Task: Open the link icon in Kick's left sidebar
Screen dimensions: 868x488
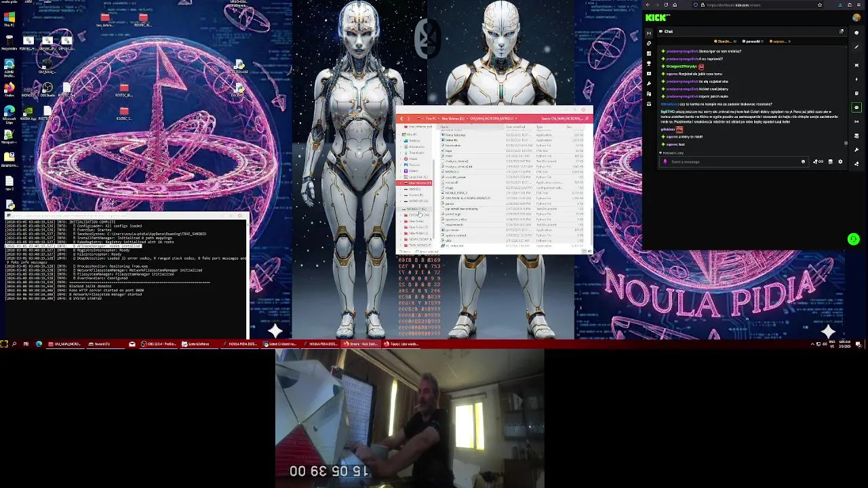Action: pos(649,43)
